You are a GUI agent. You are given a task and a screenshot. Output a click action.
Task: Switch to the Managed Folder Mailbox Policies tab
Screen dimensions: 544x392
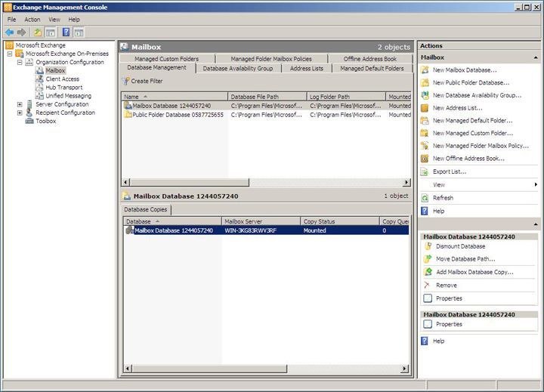point(271,59)
